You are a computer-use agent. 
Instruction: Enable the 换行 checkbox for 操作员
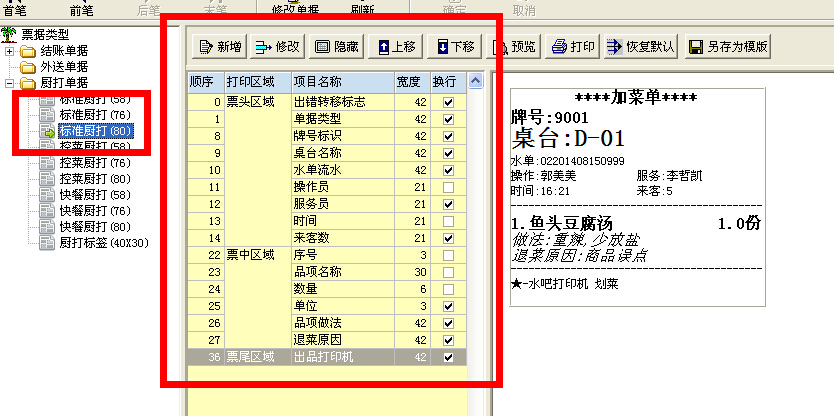[448, 187]
